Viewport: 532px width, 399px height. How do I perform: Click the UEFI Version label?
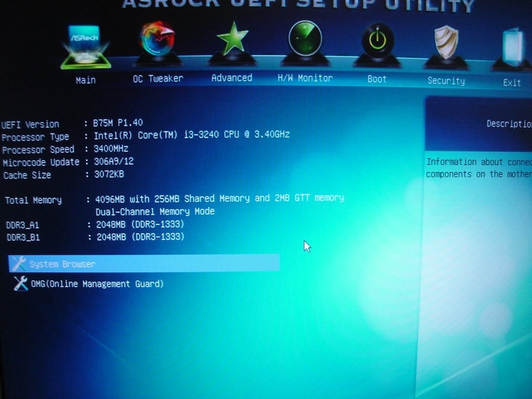30,125
